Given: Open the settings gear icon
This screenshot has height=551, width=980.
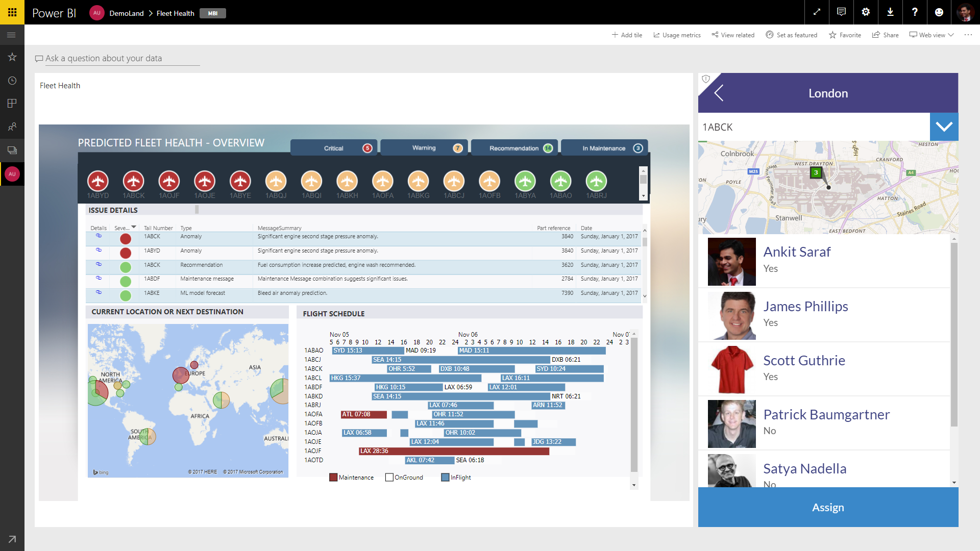Looking at the screenshot, I should [866, 12].
